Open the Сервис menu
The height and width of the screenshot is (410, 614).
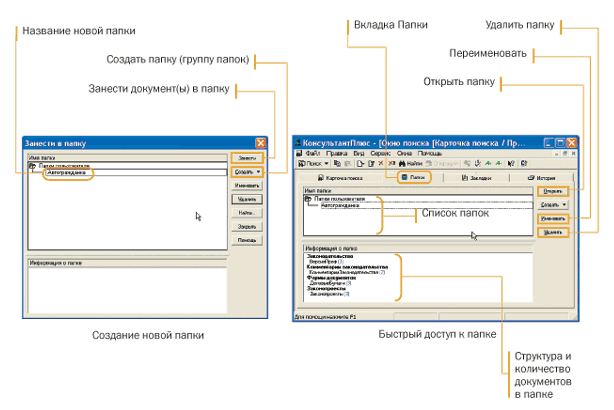coord(381,153)
